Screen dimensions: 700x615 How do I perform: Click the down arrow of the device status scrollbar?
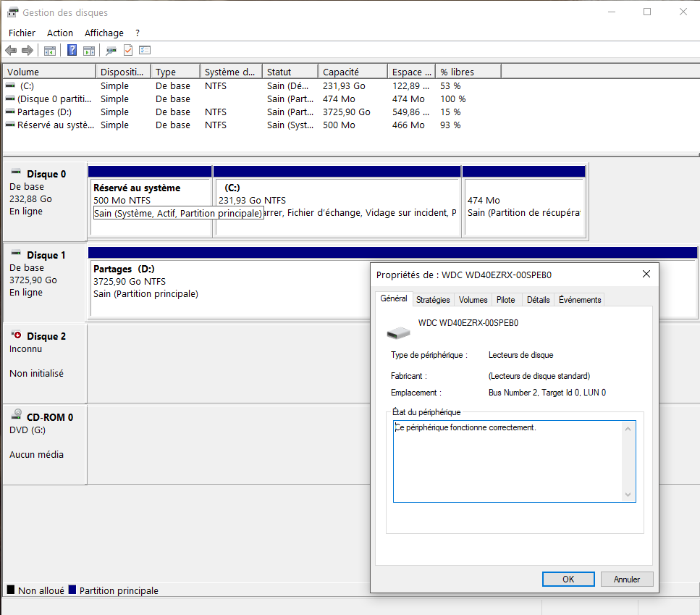point(628,495)
